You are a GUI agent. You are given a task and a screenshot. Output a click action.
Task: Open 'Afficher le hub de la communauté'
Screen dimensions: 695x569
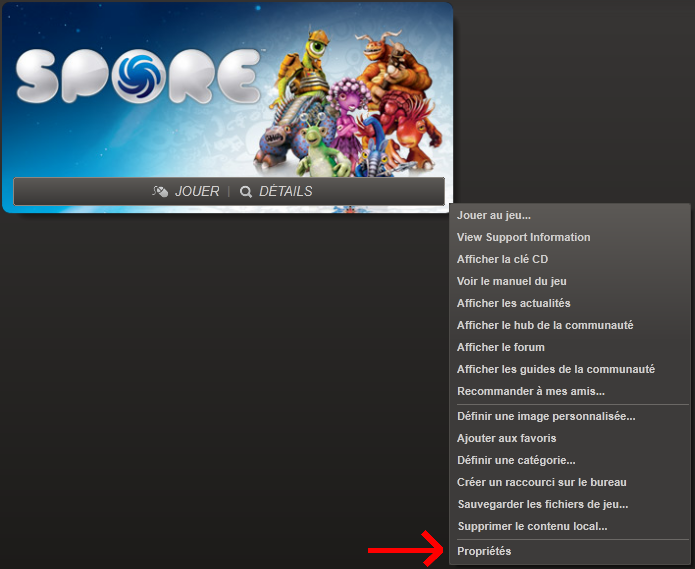570,325
